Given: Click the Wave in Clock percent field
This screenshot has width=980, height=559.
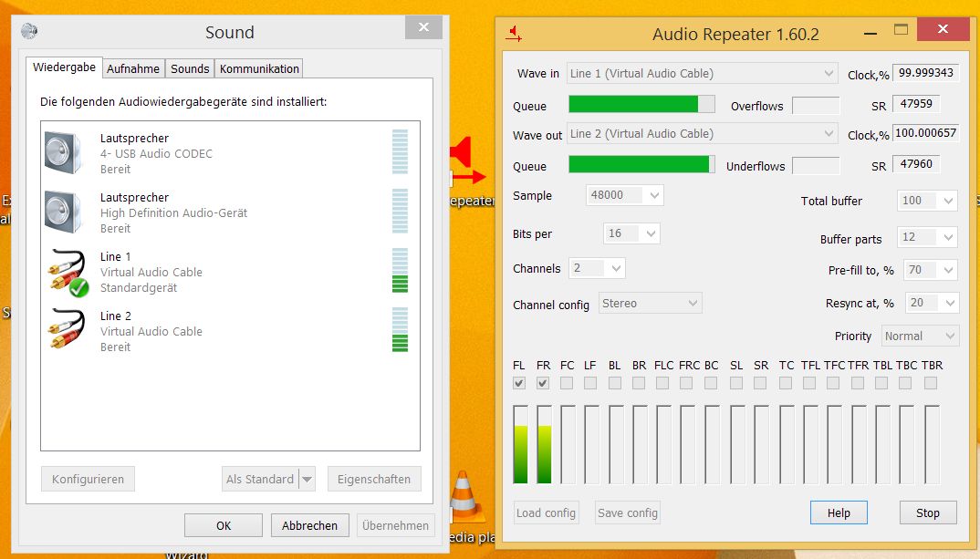Looking at the screenshot, I should pyautogui.click(x=925, y=73).
